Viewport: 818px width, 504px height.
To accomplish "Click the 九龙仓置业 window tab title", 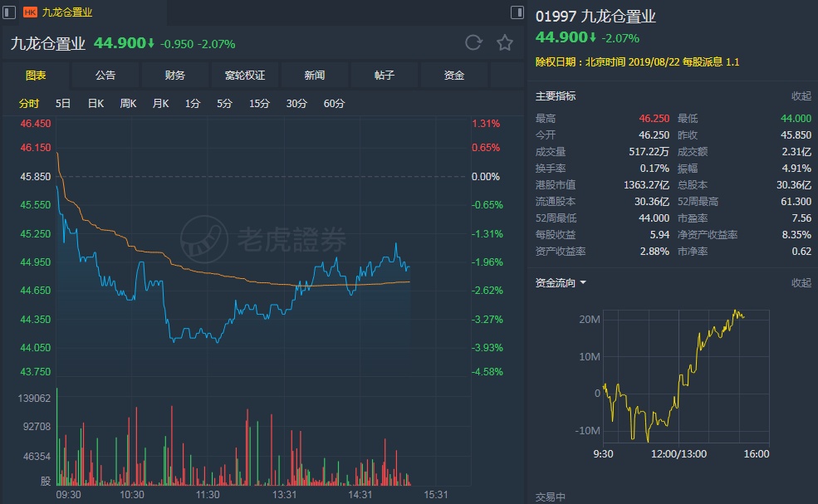I will (x=67, y=12).
